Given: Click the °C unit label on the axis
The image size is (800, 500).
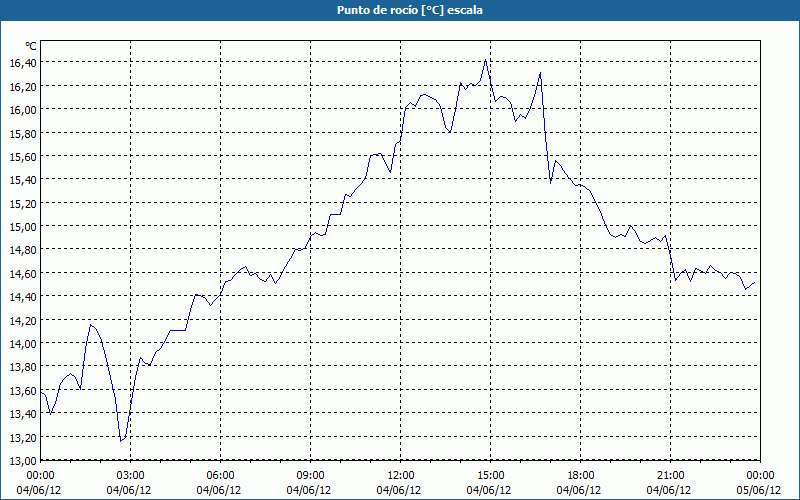Looking at the screenshot, I should pyautogui.click(x=31, y=46).
